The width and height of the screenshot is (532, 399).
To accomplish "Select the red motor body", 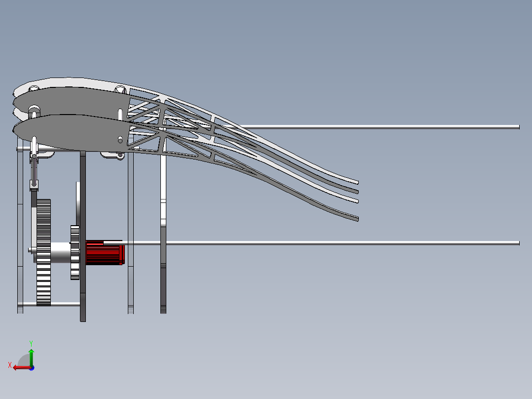I will click(x=105, y=252).
